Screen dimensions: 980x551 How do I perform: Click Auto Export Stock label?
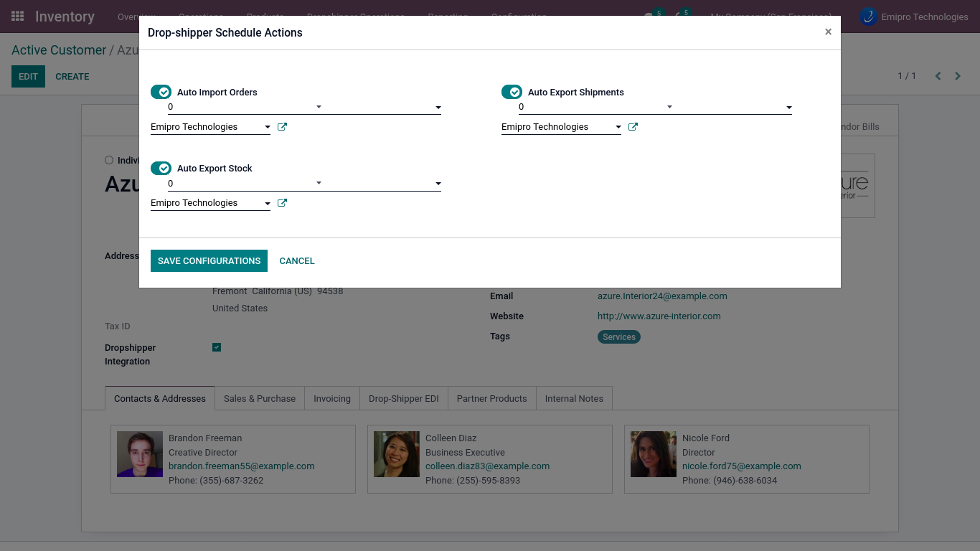point(215,169)
